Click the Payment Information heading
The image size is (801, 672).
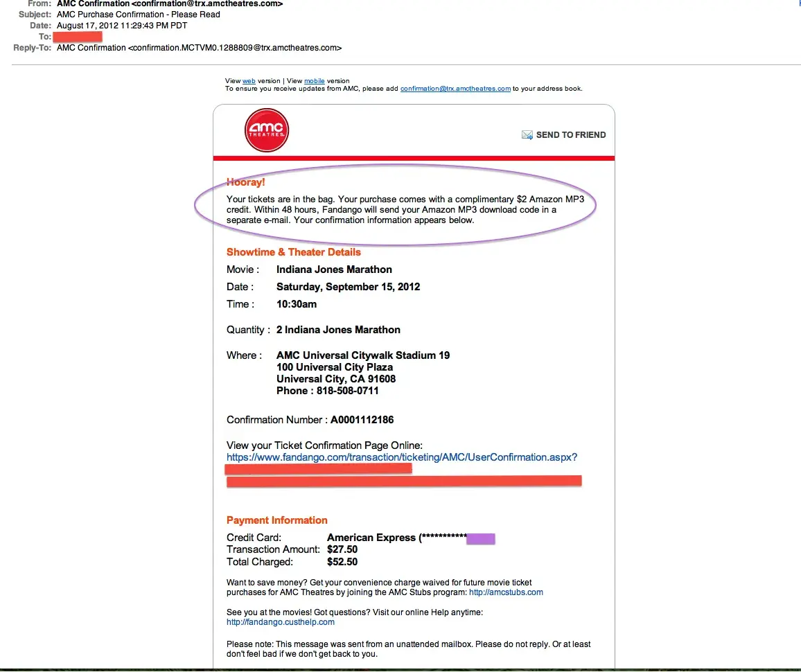(277, 520)
